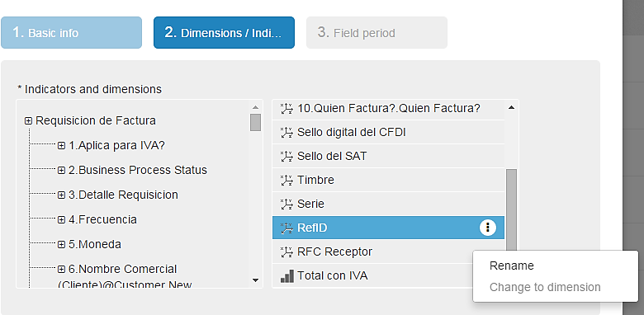This screenshot has height=315, width=644.
Task: Expand the 4.Frecuencia tree node
Action: 61,220
